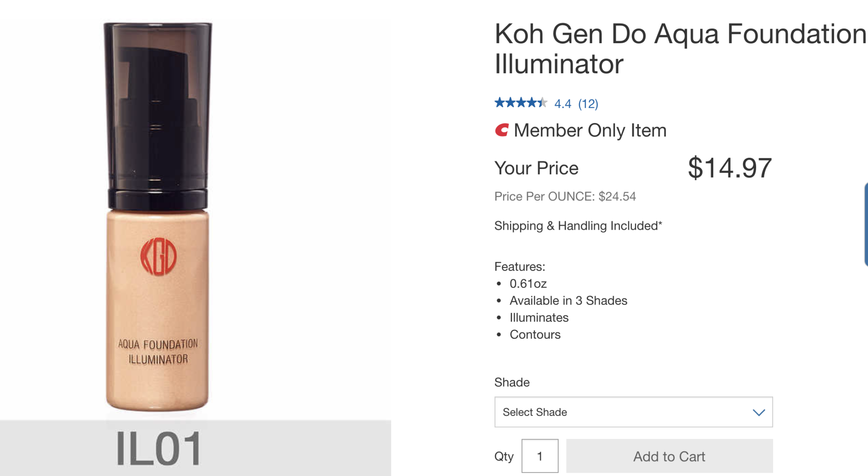Click the blue star rating icons
Viewport: 868px width, 476px height.
[x=521, y=103]
